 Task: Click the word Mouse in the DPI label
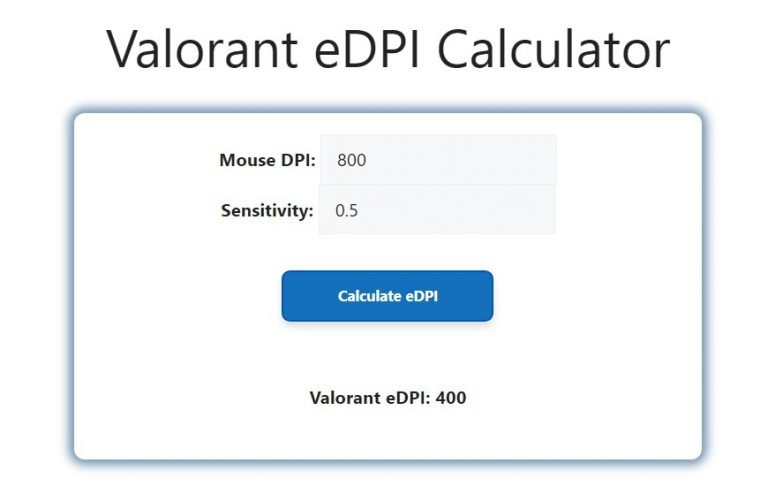[x=246, y=160]
